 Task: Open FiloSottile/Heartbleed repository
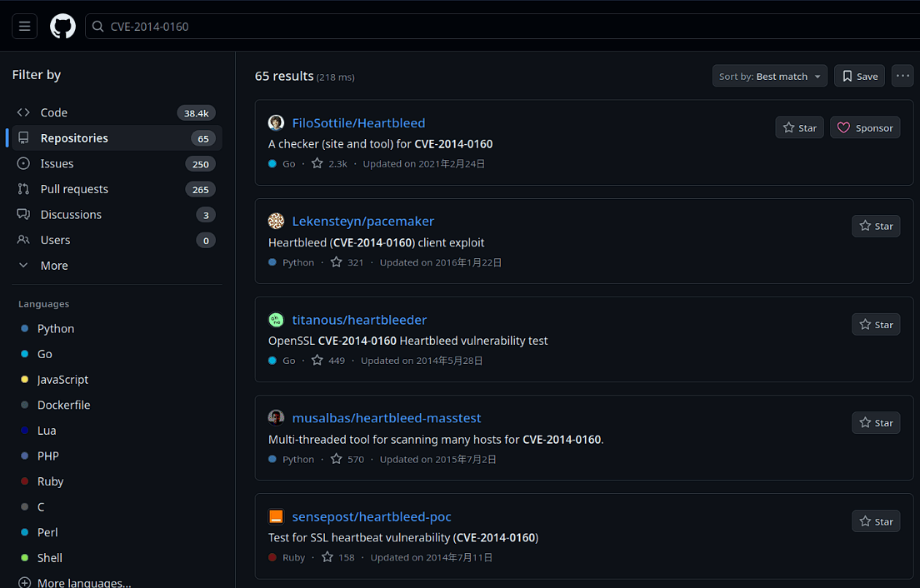(x=358, y=123)
